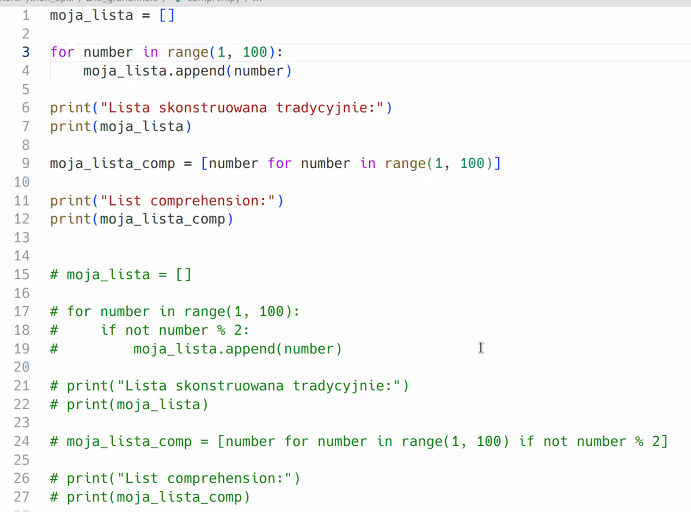
Task: Select line number 16 in the gutter
Action: pos(22,293)
